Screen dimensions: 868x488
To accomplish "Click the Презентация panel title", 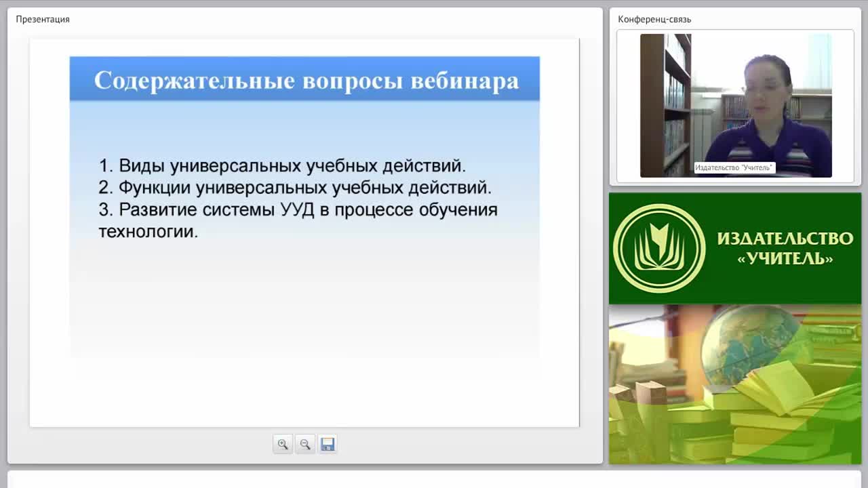I will (x=43, y=19).
